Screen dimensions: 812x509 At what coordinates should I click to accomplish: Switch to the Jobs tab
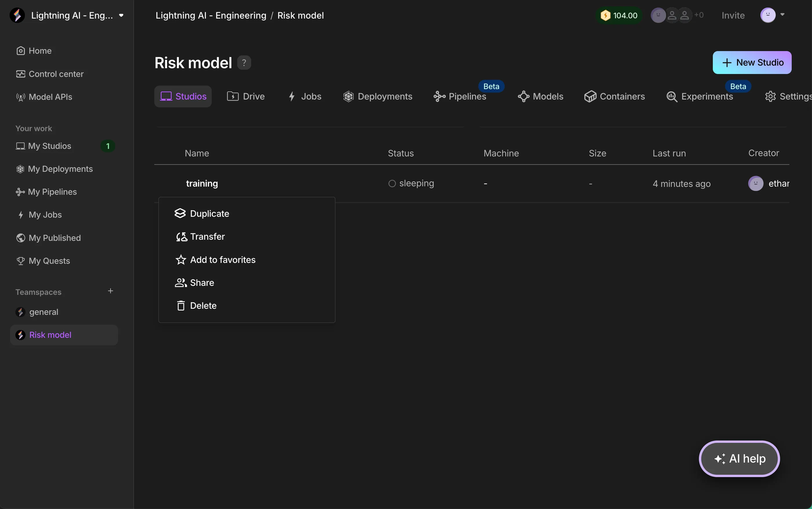point(305,97)
